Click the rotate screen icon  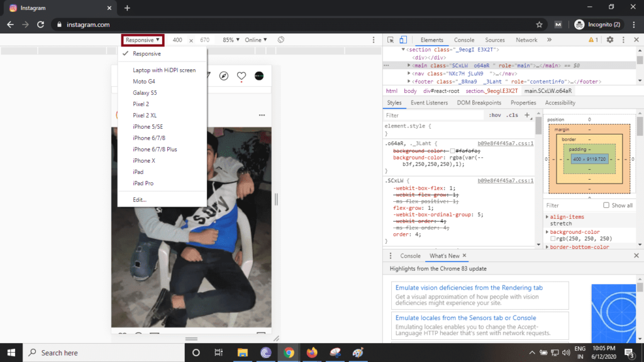[x=281, y=40]
